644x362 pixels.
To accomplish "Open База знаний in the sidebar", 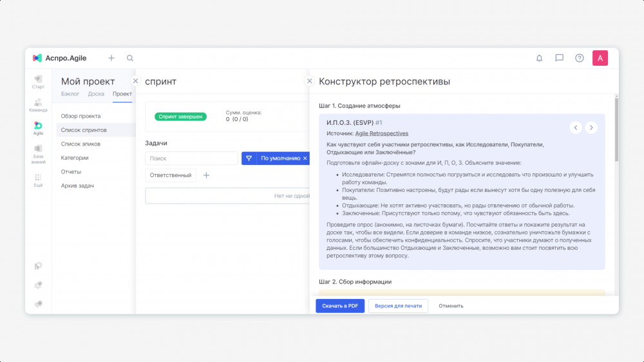I will click(x=38, y=152).
